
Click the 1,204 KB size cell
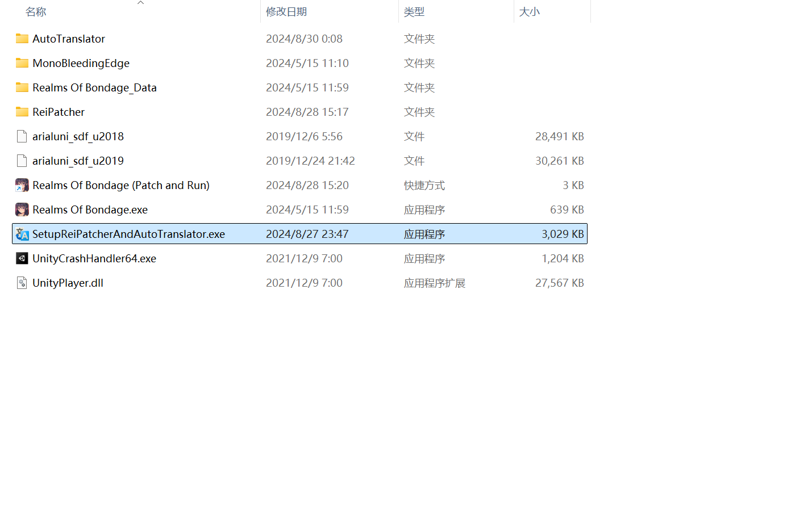coord(563,258)
